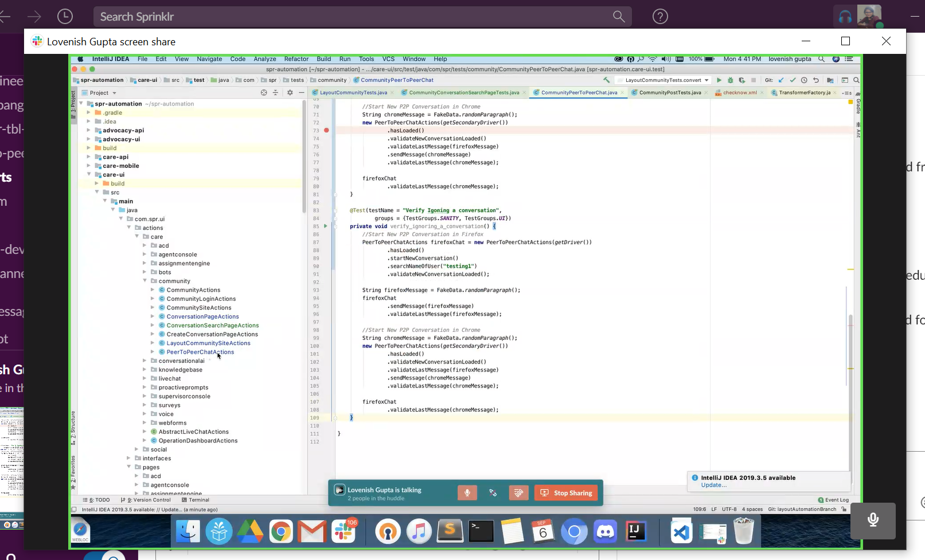Commit changes using the Git checkmark icon
The width and height of the screenshot is (925, 560).
[x=793, y=80]
